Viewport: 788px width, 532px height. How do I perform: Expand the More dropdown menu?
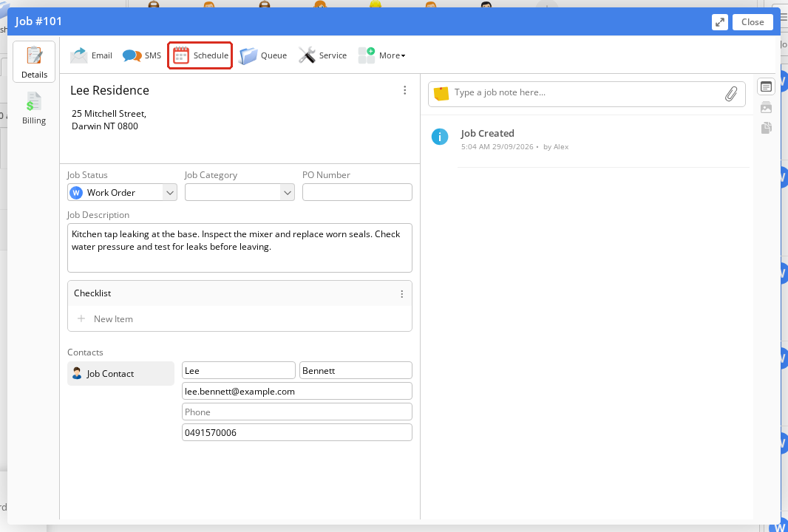(381, 55)
